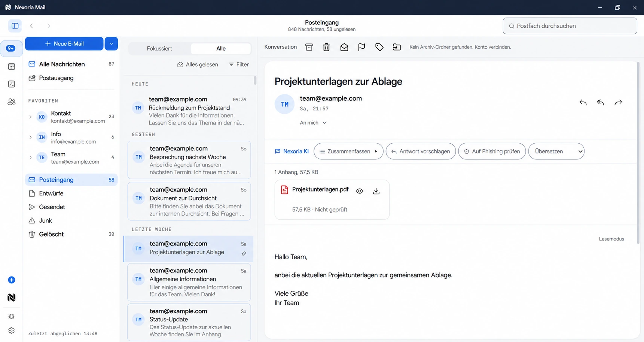This screenshot has width=644, height=342.
Task: Go forward with the right arrow
Action: (49, 26)
